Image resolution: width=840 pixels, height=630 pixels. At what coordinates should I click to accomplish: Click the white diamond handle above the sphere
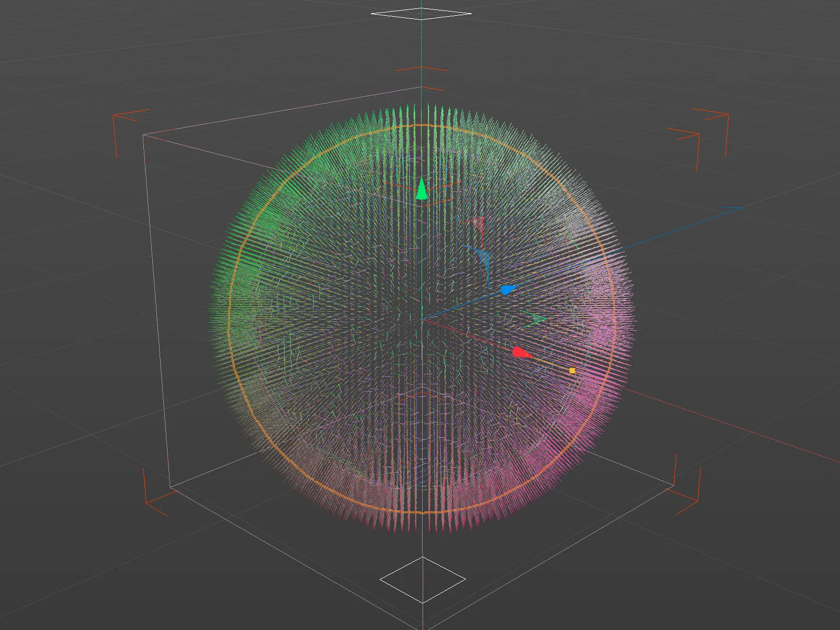(421, 13)
